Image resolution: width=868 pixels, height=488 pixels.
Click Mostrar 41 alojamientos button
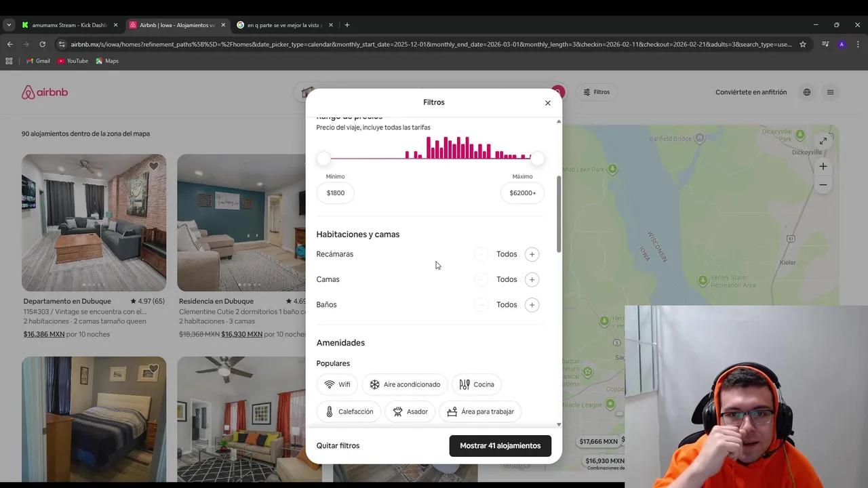[500, 446]
